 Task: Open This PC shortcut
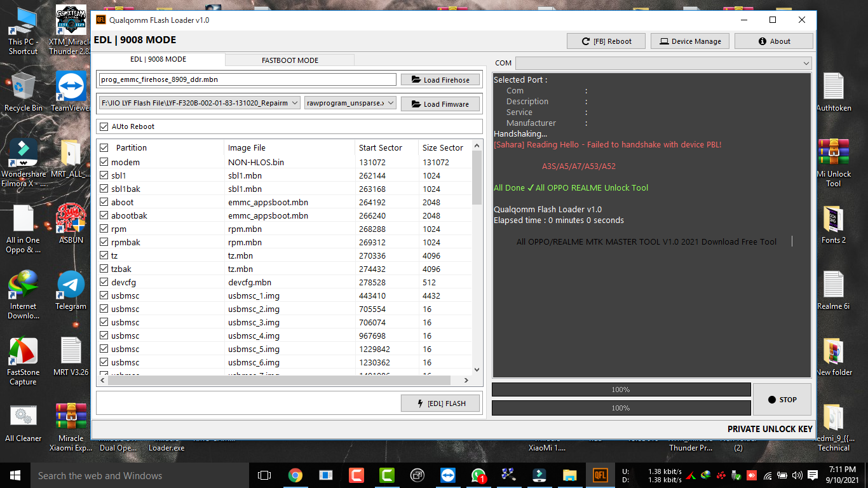(x=24, y=30)
